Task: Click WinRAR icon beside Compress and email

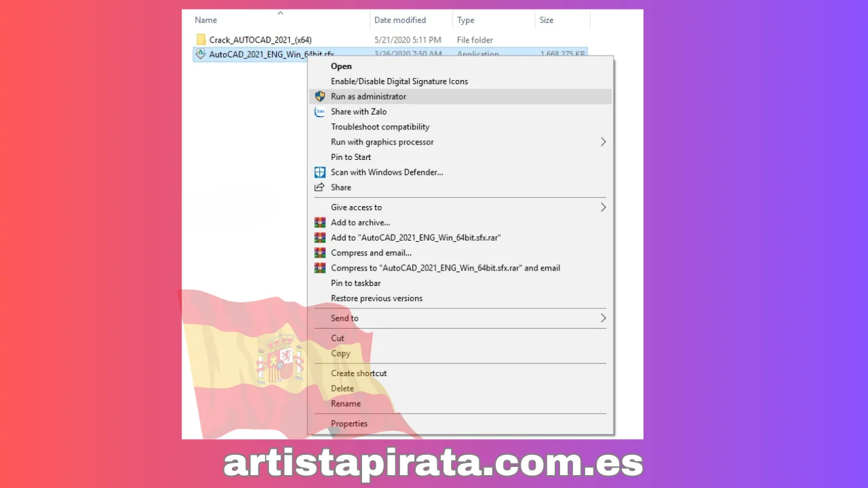Action: tap(320, 253)
